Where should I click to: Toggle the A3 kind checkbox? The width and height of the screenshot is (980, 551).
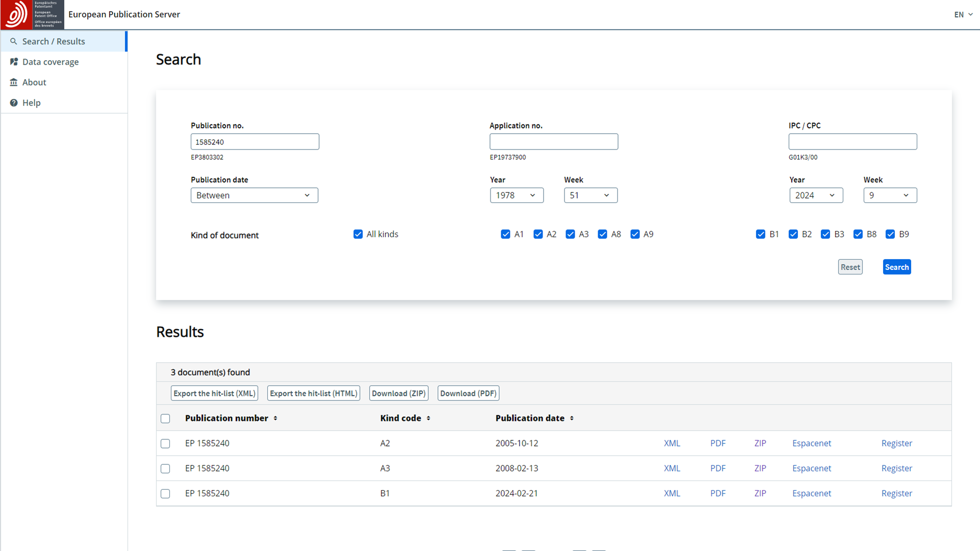click(570, 234)
